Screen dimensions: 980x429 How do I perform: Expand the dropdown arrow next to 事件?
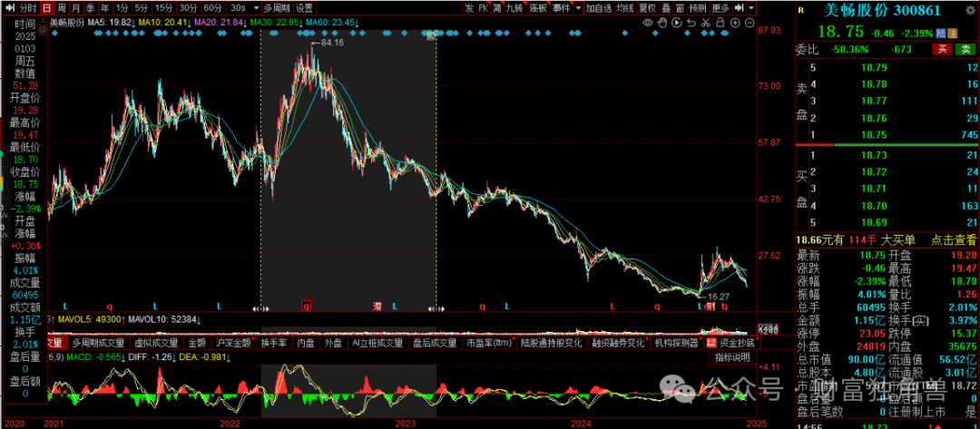(577, 8)
